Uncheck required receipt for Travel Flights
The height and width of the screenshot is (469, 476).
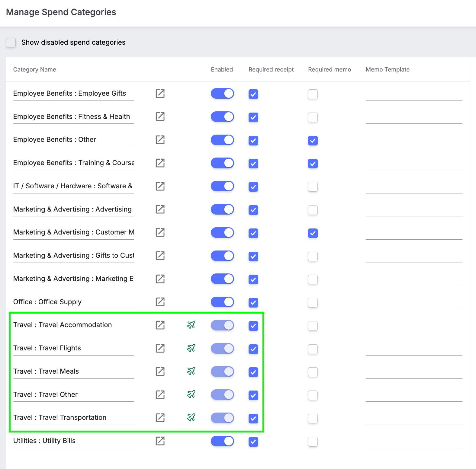[253, 349]
